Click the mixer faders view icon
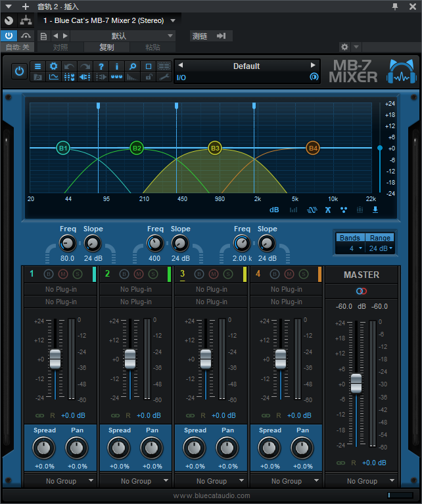 tap(69, 77)
